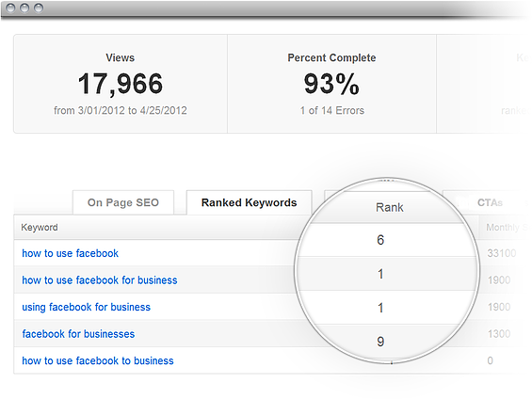
Task: Click the second window control button
Action: [x=24, y=8]
